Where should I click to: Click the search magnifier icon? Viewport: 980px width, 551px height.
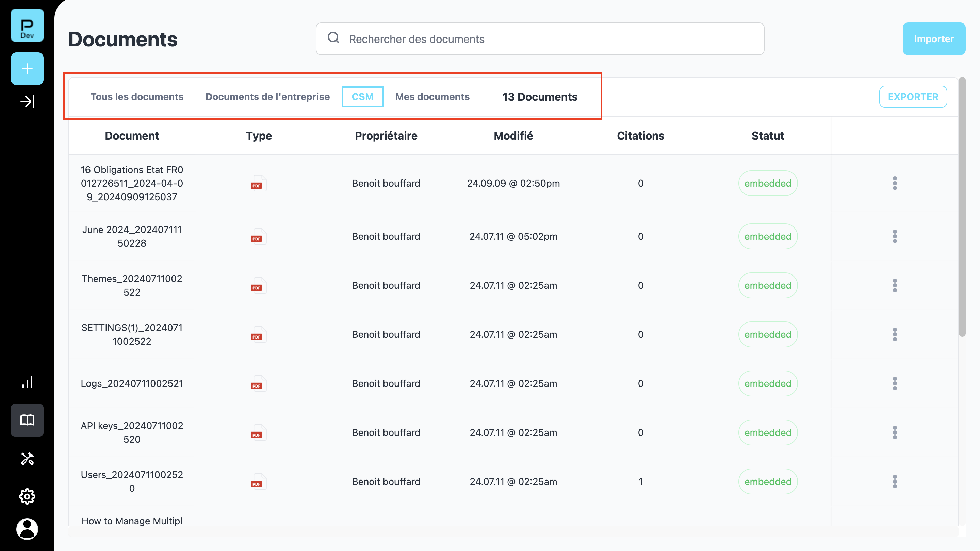click(333, 38)
